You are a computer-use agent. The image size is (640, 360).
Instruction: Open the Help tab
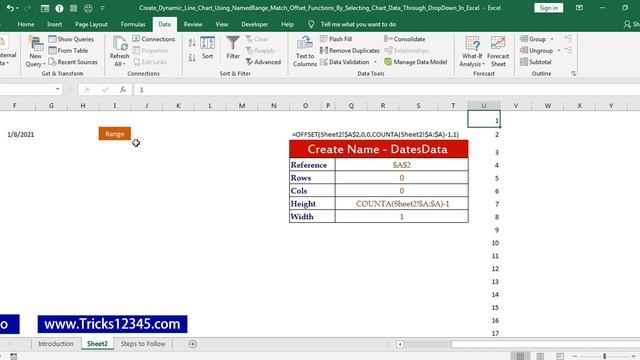pyautogui.click(x=287, y=24)
